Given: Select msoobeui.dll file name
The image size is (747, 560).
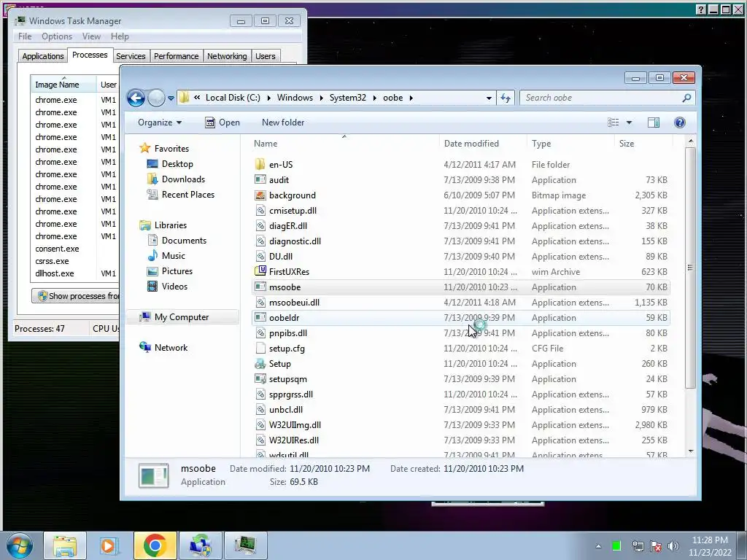Looking at the screenshot, I should 295,303.
